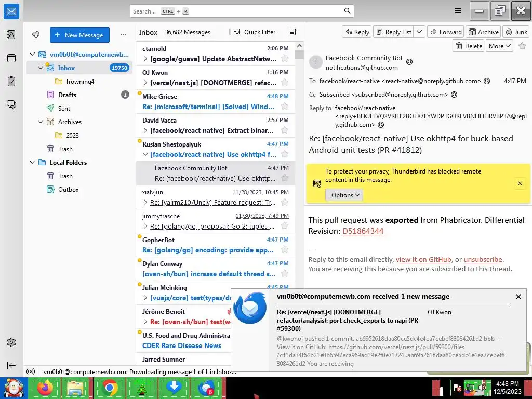Open the D51864344 revision link
Viewport: 532px width, 399px height.
pyautogui.click(x=363, y=231)
